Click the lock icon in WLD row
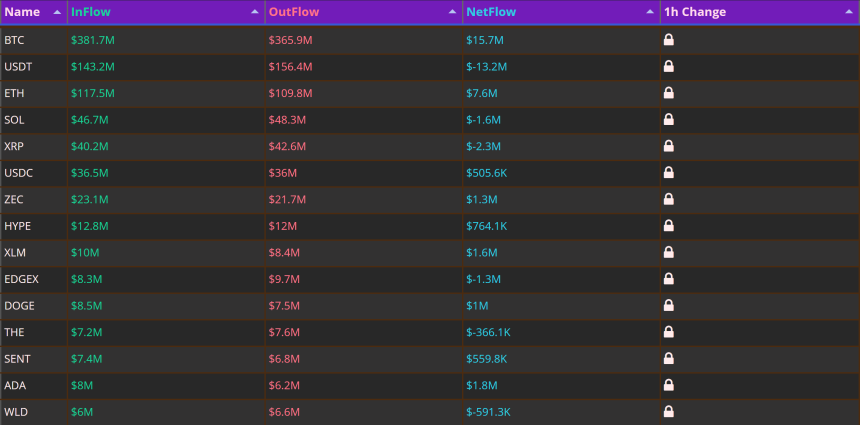This screenshot has width=860, height=425. point(669,411)
